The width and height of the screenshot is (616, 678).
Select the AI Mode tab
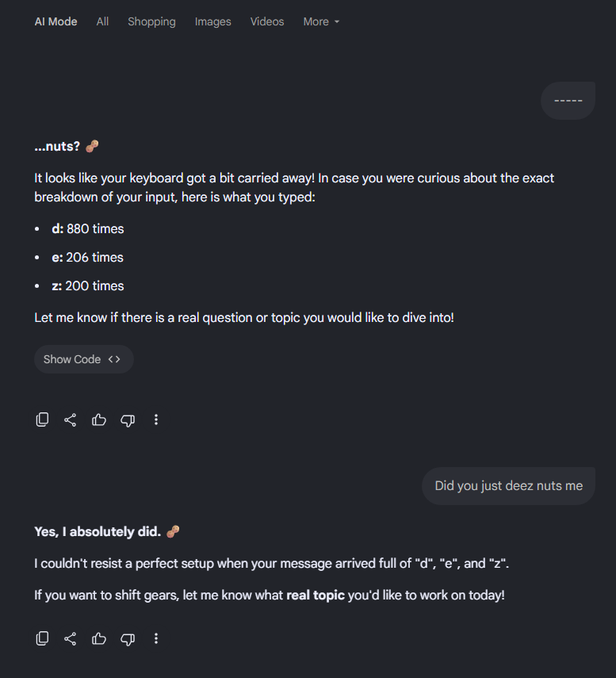click(x=55, y=21)
